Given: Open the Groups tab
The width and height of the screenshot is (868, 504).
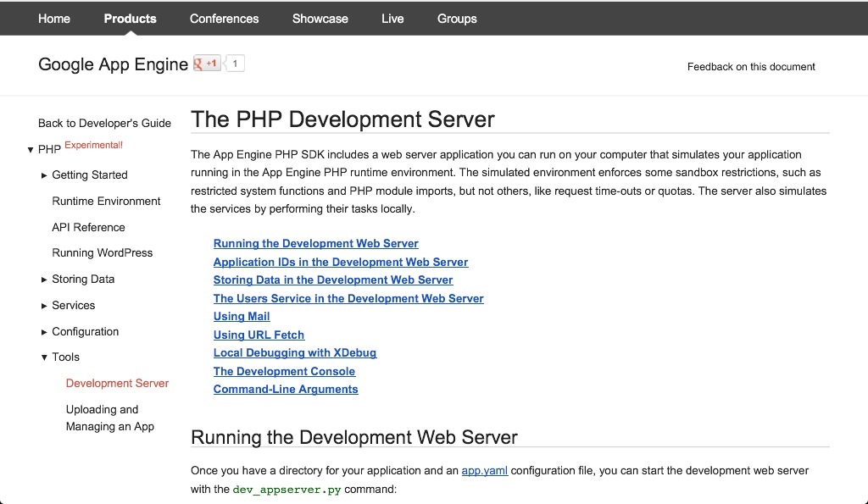Looking at the screenshot, I should (x=457, y=19).
